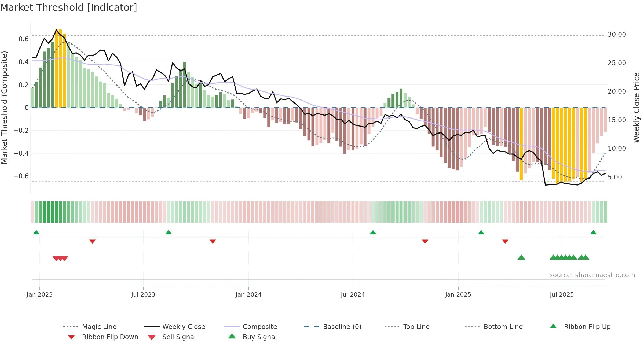This screenshot has height=362, width=644.
Task: Click the Jan 2023 x-axis label
Action: [40, 295]
